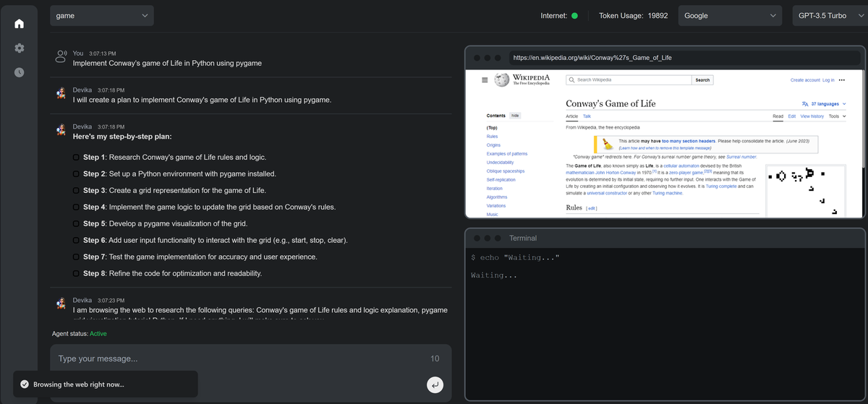Click the 'Agent status: Active' text
The image size is (868, 404).
coord(80,334)
